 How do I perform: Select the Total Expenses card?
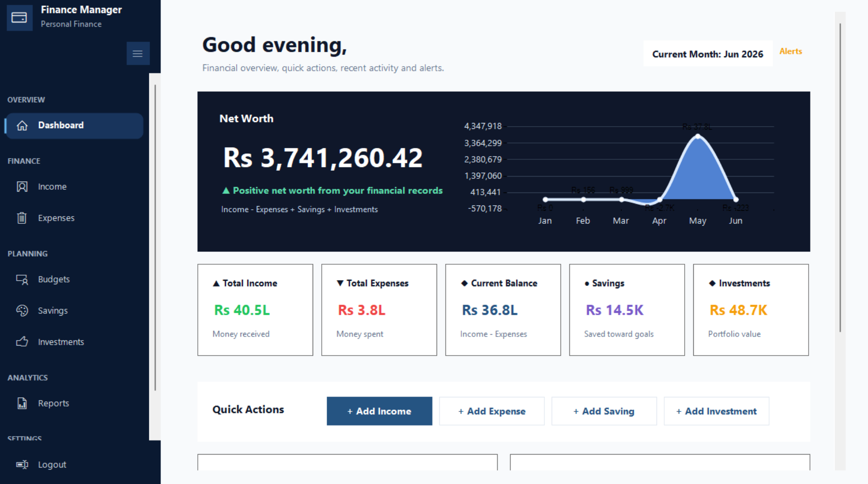[x=379, y=310]
